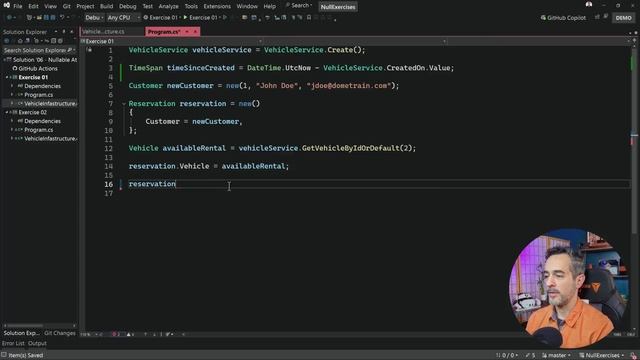
Task: Open the Tools menu
Action: pos(191,6)
